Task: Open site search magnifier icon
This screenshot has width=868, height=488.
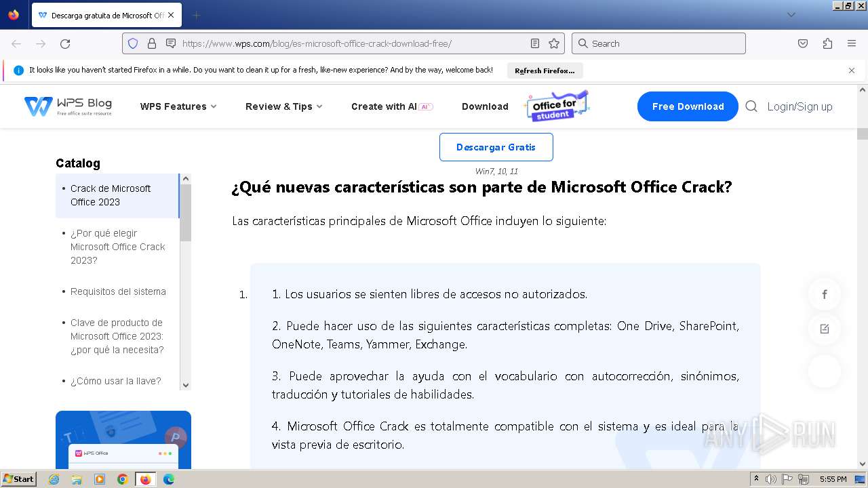Action: coord(751,106)
